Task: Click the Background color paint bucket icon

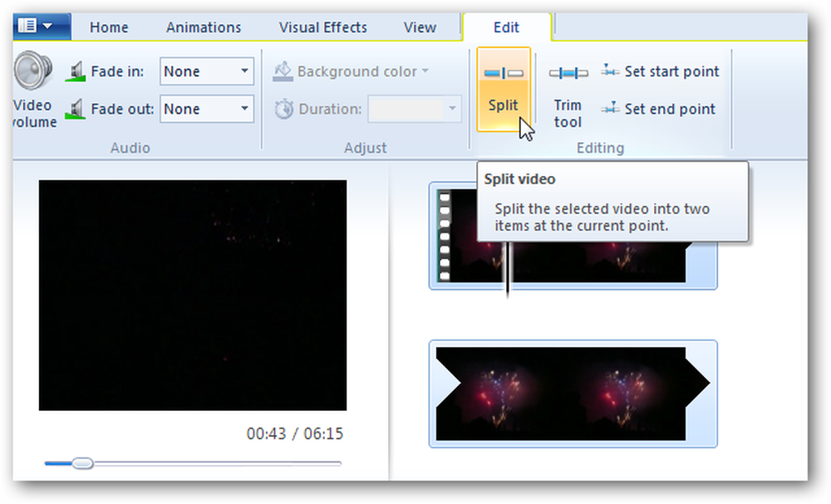Action: point(283,71)
